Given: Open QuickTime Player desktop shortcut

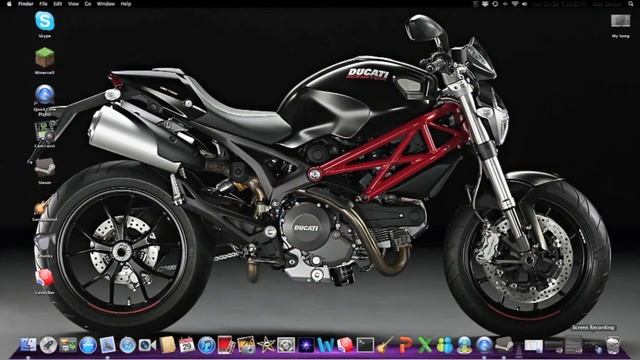Looking at the screenshot, I should [x=44, y=95].
